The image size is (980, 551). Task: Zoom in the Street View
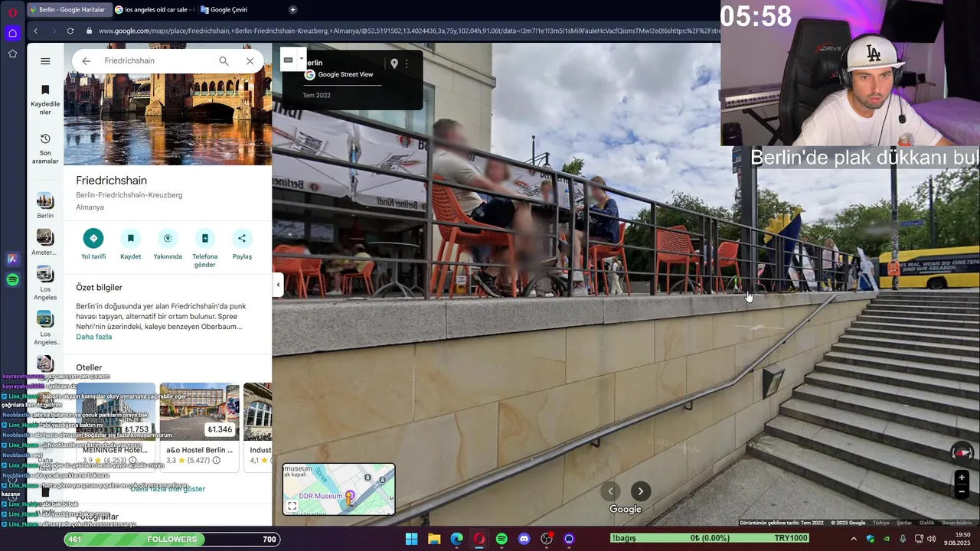962,478
